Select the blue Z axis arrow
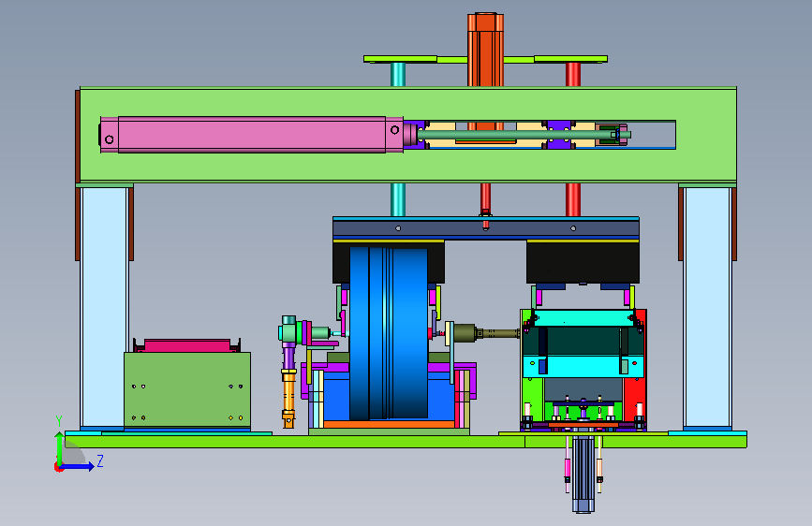The width and height of the screenshot is (812, 526). 78,466
